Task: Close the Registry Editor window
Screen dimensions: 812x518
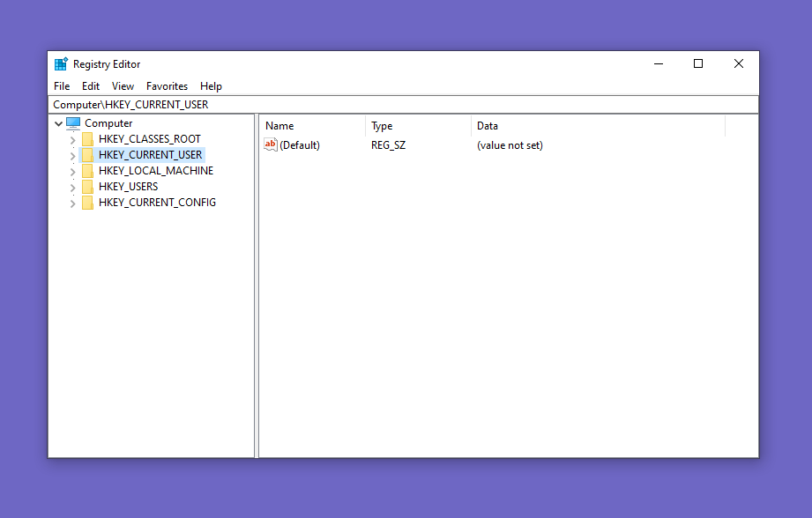Action: pos(739,63)
